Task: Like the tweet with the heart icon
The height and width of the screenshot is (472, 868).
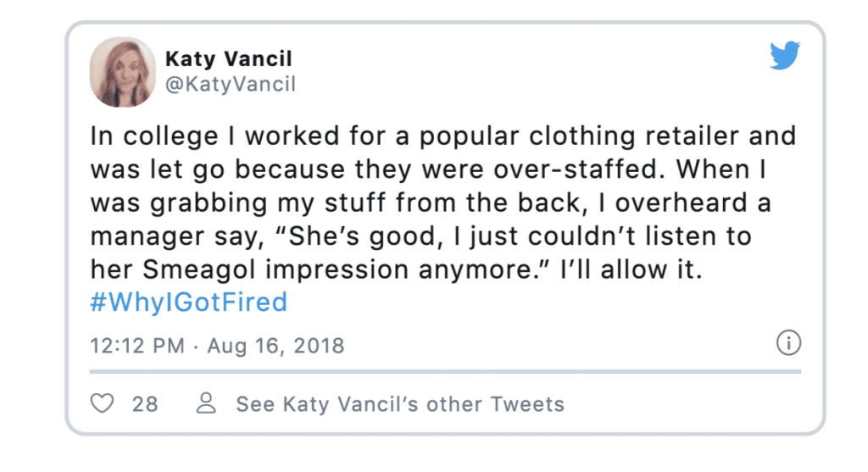Action: (102, 403)
